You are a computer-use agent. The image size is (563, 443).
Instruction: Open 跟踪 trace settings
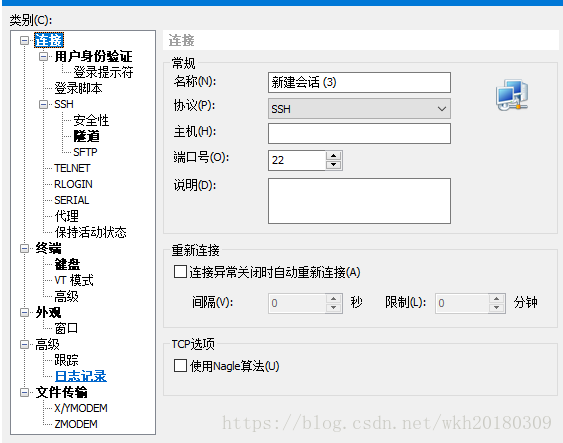(66, 360)
